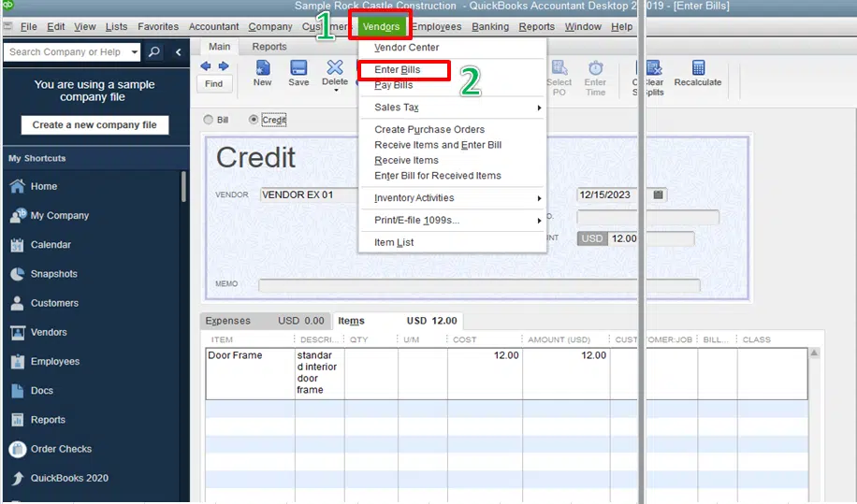This screenshot has width=857, height=504.
Task: Click the previous bill left arrow
Action: (206, 66)
